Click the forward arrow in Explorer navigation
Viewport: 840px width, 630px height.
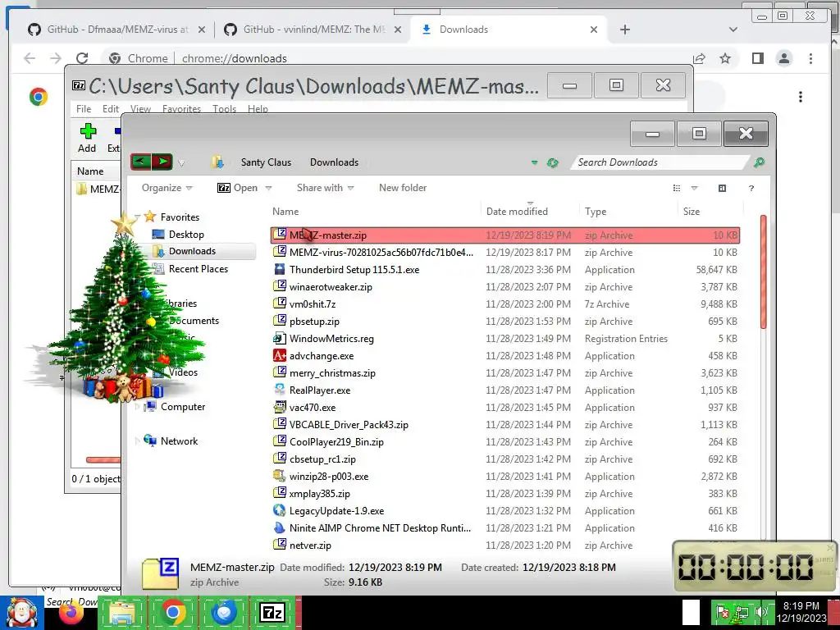click(162, 162)
